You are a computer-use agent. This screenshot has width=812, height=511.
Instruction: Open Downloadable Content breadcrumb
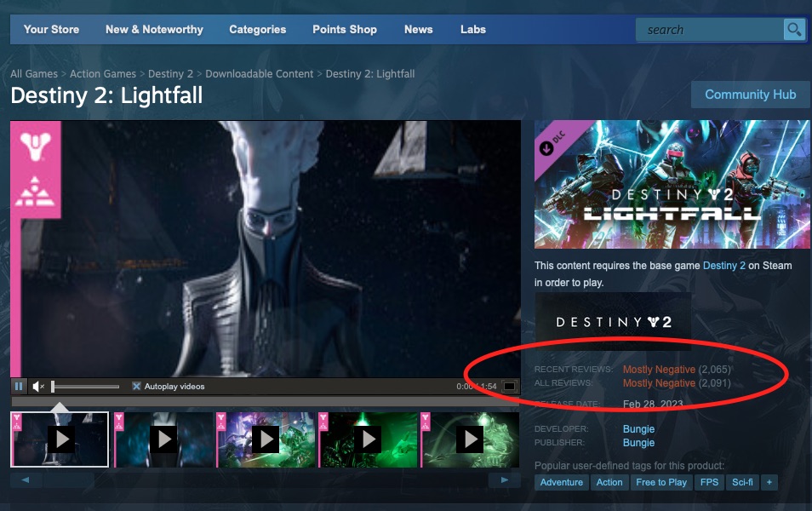tap(259, 73)
